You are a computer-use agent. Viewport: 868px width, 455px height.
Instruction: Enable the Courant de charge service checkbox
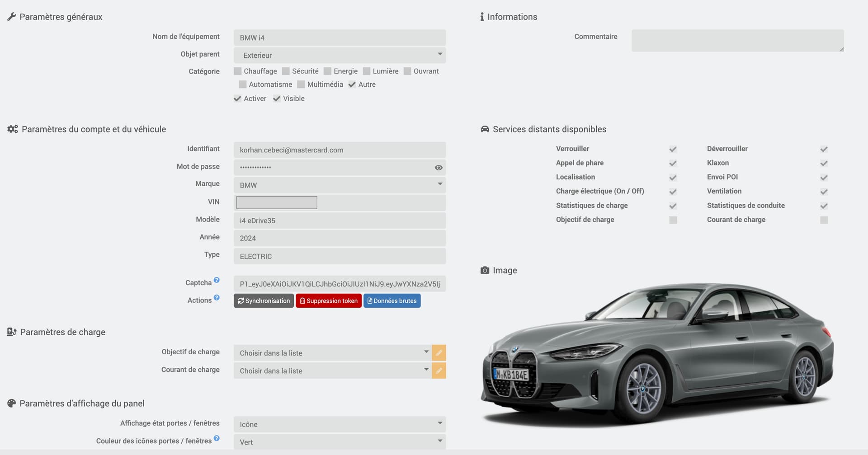click(824, 220)
